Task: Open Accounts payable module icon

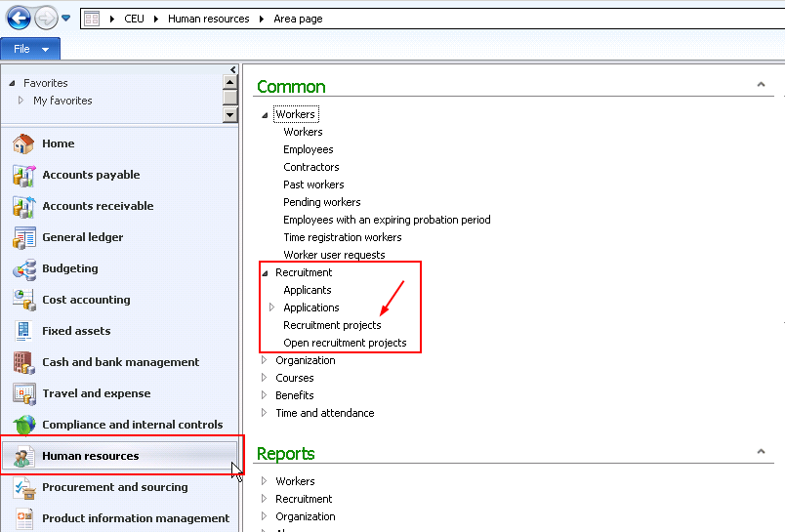Action: pos(24,176)
